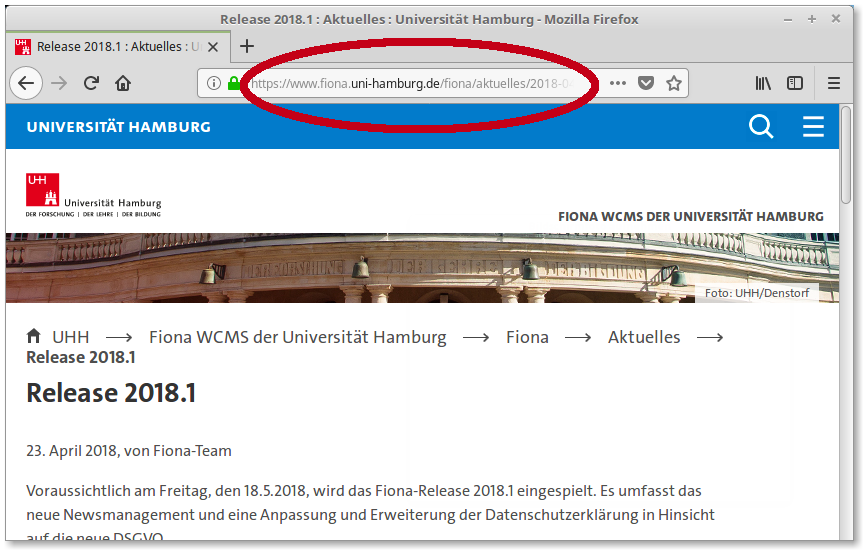This screenshot has width=863, height=550.
Task: Minimize the Firefox window
Action: point(788,19)
